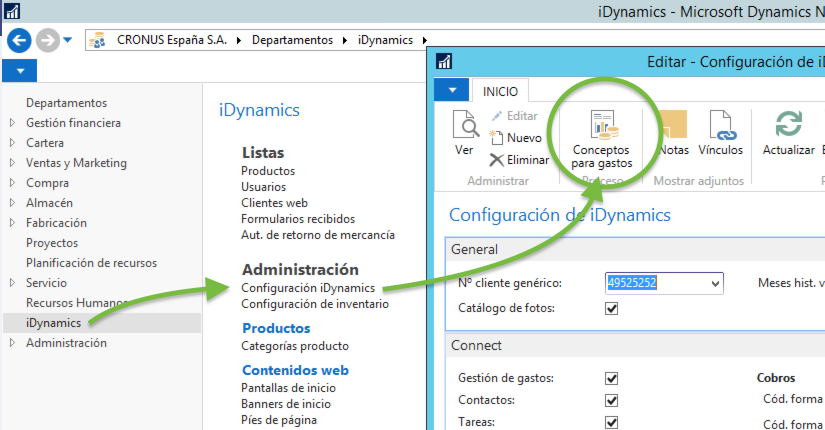Open Categorías producto link

pos(295,346)
